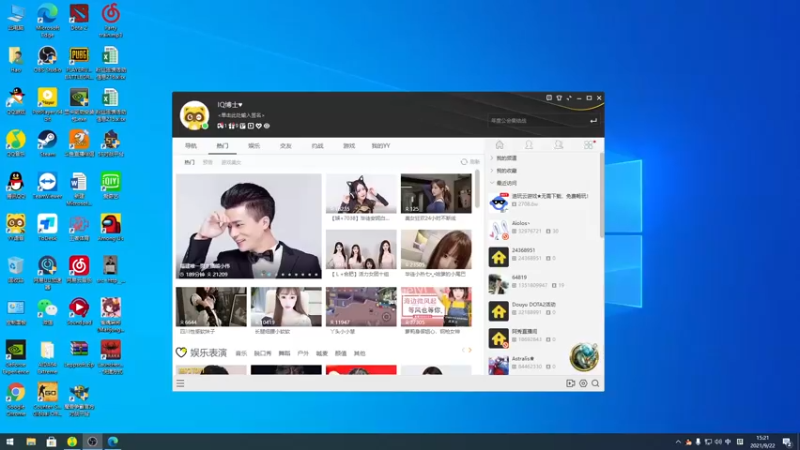Switch to the 我的YY tab
This screenshot has width=800, height=450.
tap(381, 146)
